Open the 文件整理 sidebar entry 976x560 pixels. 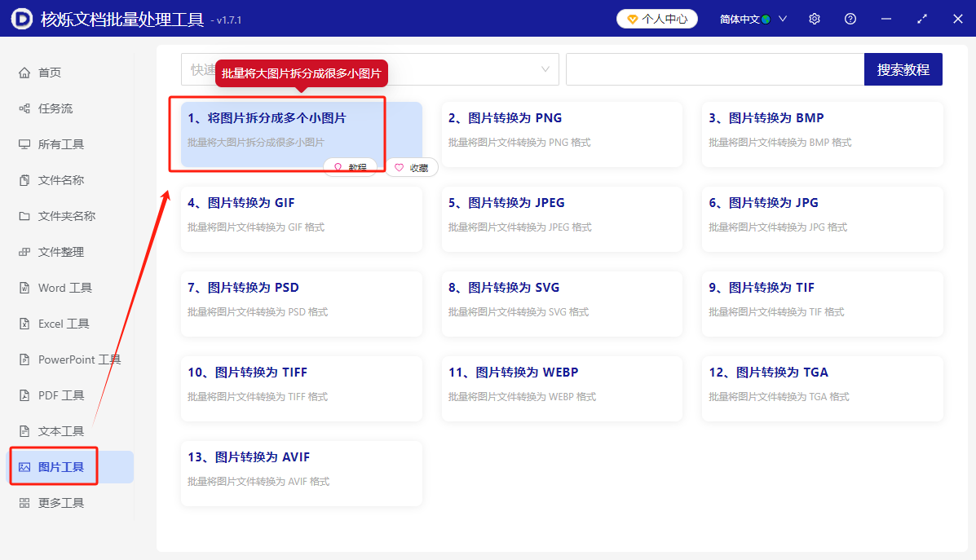(x=52, y=251)
